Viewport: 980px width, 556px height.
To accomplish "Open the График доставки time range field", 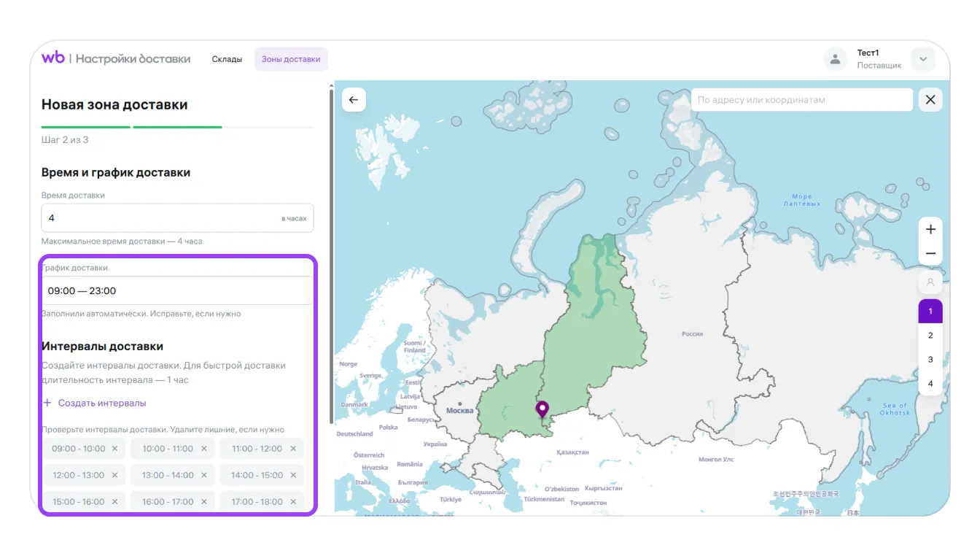I will pos(177,290).
